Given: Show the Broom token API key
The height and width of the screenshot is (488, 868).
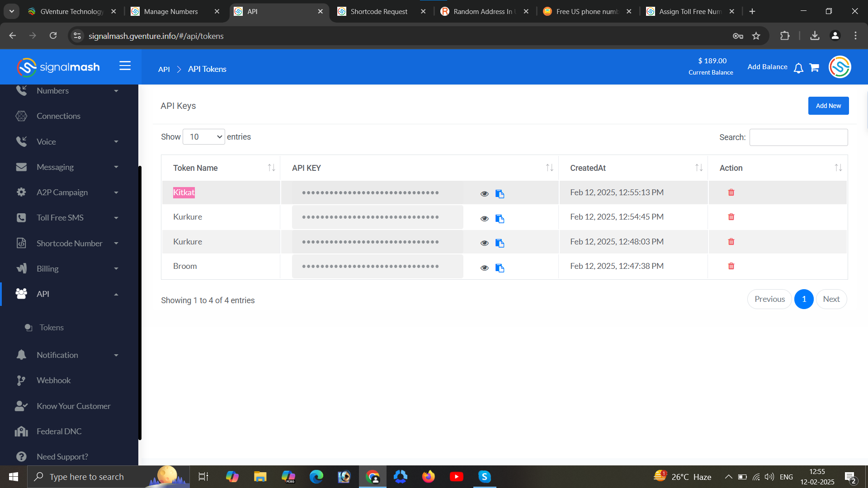Looking at the screenshot, I should [x=484, y=268].
